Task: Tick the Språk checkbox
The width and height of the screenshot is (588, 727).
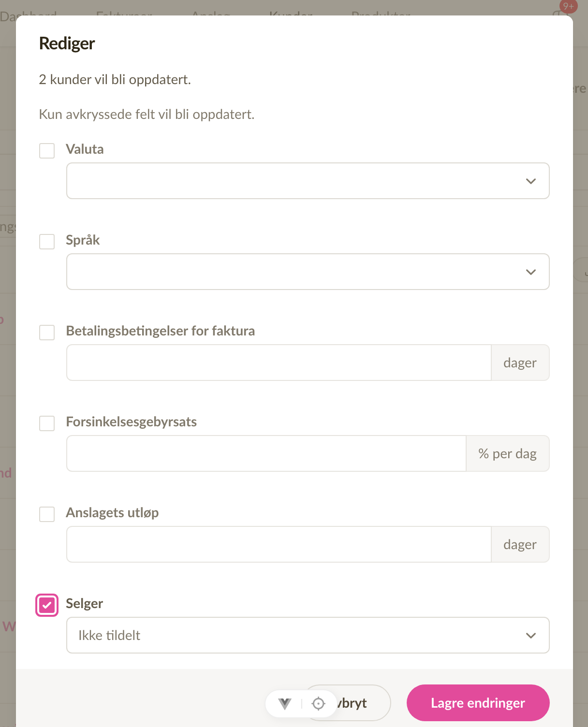Action: (47, 241)
